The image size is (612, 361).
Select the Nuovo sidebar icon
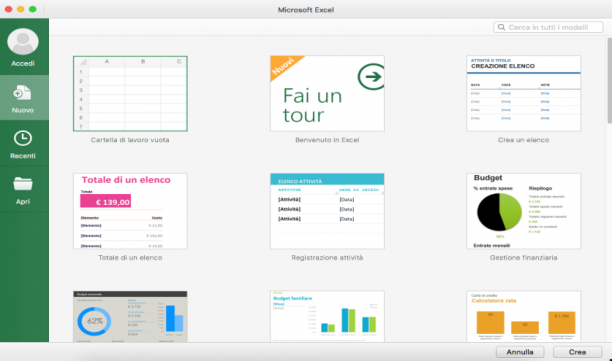pos(22,93)
